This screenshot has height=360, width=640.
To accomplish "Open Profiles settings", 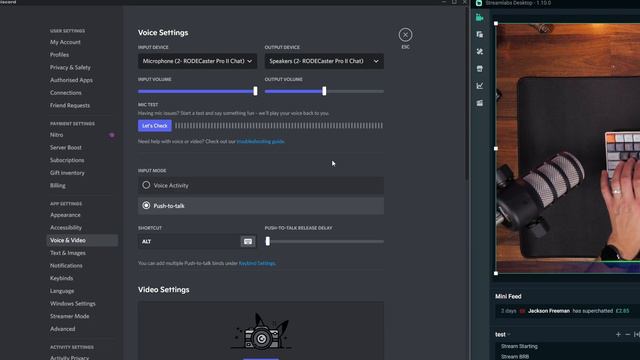I will pos(60,55).
